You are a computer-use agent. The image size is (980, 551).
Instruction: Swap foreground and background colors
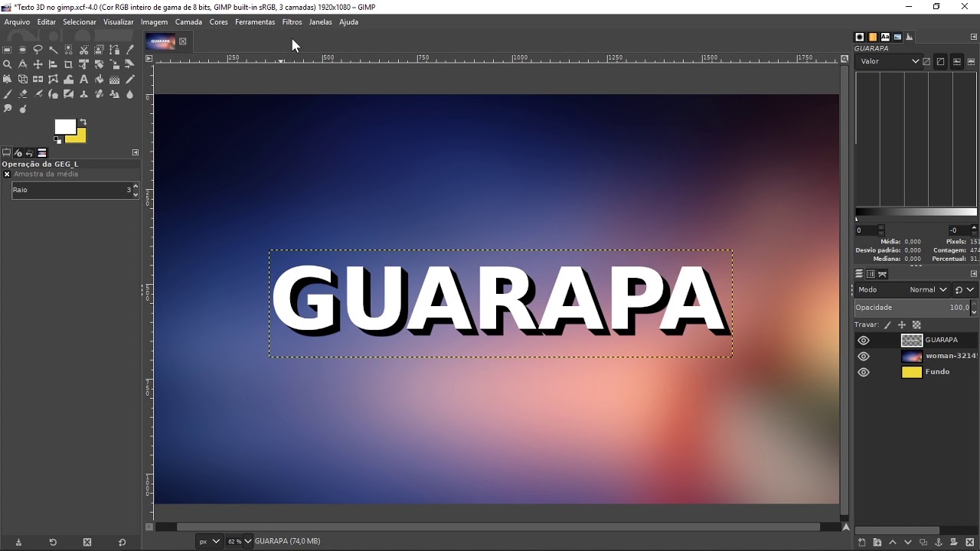point(83,122)
